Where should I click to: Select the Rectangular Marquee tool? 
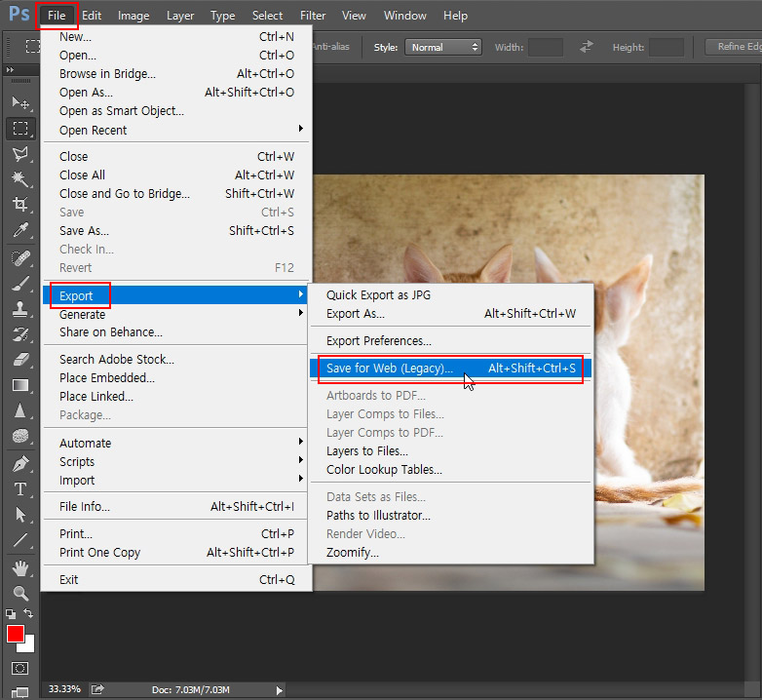click(19, 129)
